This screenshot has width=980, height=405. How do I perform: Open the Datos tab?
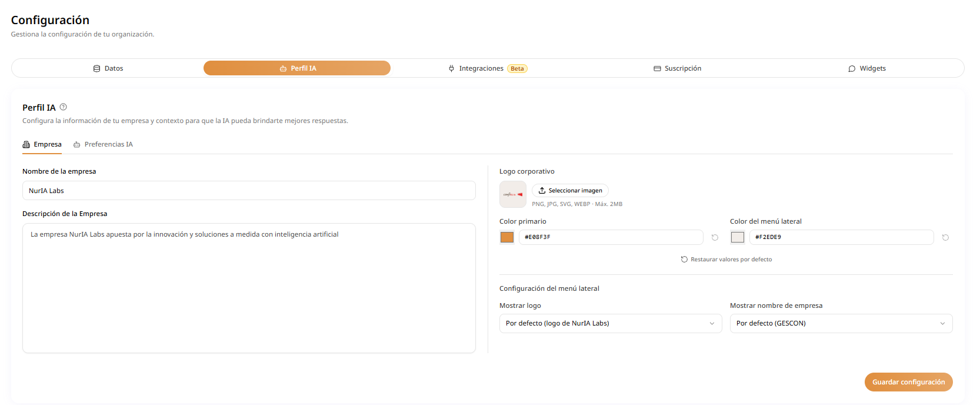[x=108, y=68]
